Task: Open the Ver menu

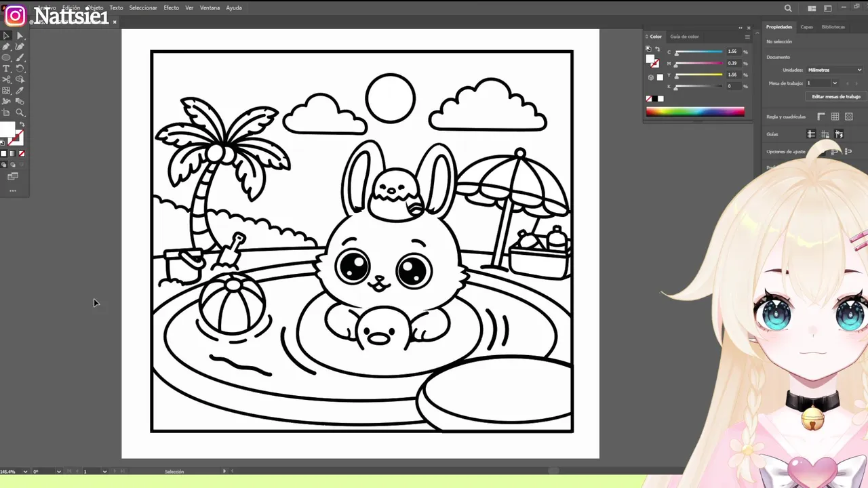Action: click(189, 8)
